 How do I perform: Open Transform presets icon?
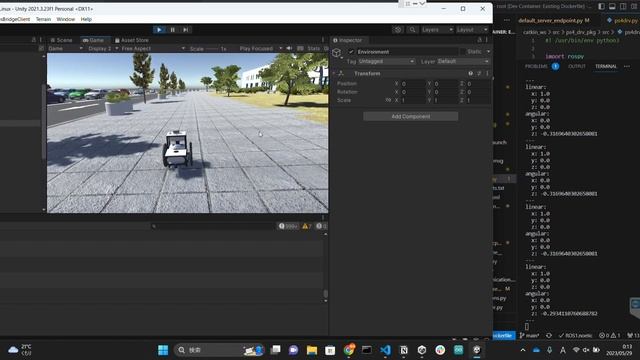coord(479,73)
